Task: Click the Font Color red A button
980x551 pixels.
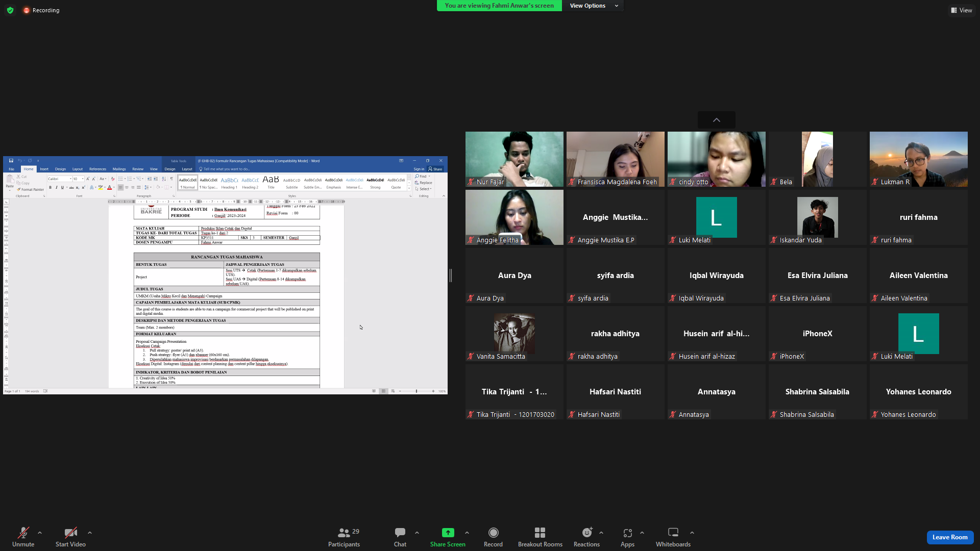Action: point(109,187)
